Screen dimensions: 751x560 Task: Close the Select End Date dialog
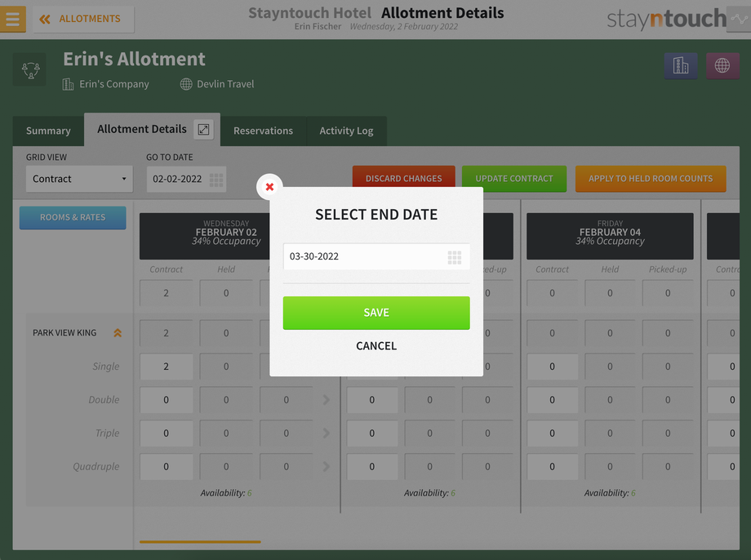coord(269,187)
